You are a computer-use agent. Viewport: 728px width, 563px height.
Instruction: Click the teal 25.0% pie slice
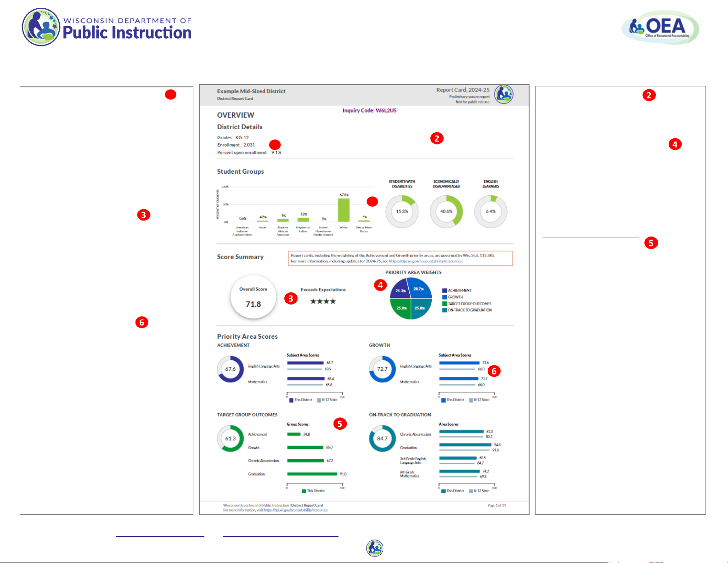(420, 308)
